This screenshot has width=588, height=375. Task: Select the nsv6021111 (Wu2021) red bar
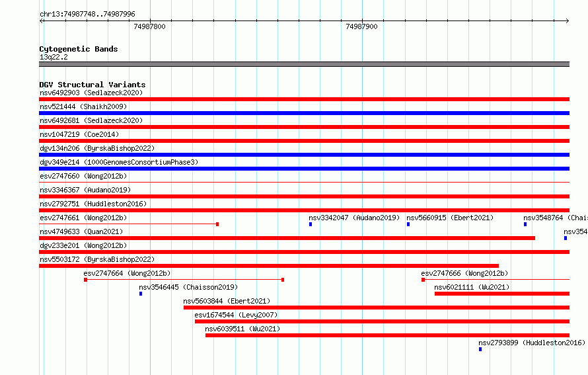pyautogui.click(x=502, y=294)
